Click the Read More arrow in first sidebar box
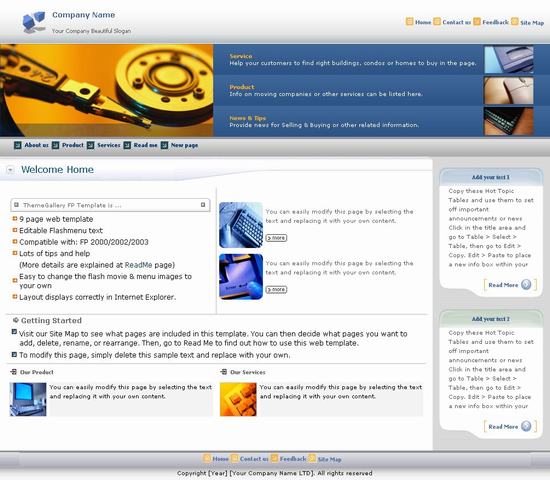Viewport: 550px width, 480px height. coord(526,284)
